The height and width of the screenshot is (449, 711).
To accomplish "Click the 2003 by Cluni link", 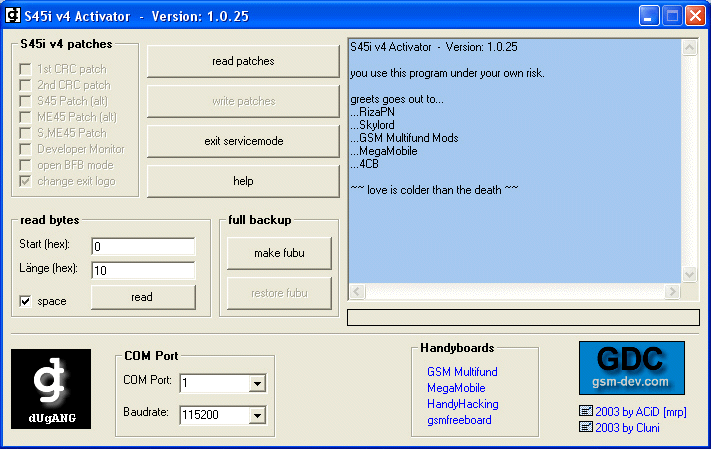I will (627, 427).
